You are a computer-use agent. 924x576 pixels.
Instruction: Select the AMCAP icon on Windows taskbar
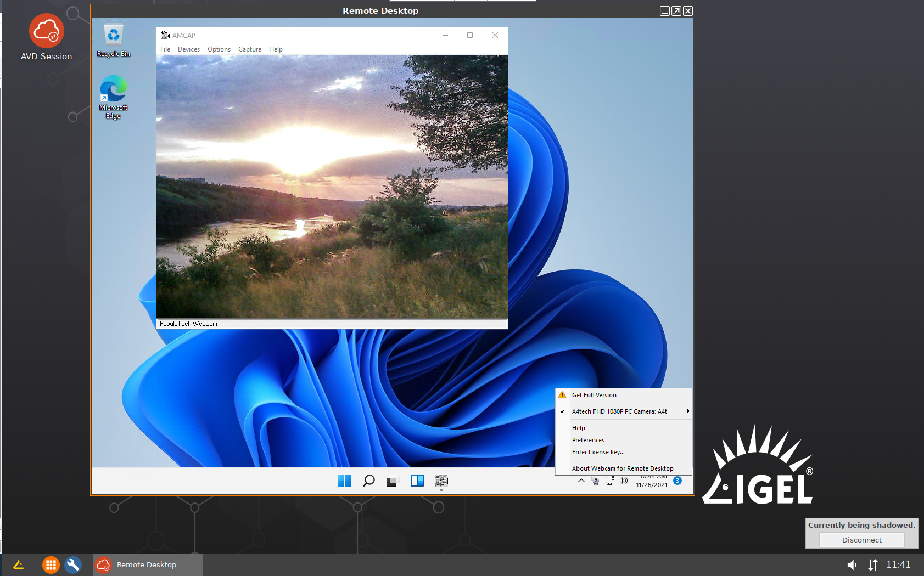pos(441,481)
